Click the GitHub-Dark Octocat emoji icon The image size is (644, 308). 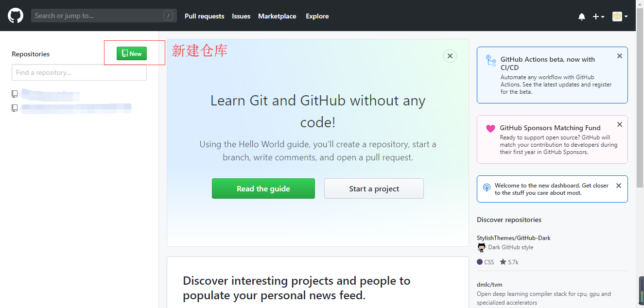482,248
